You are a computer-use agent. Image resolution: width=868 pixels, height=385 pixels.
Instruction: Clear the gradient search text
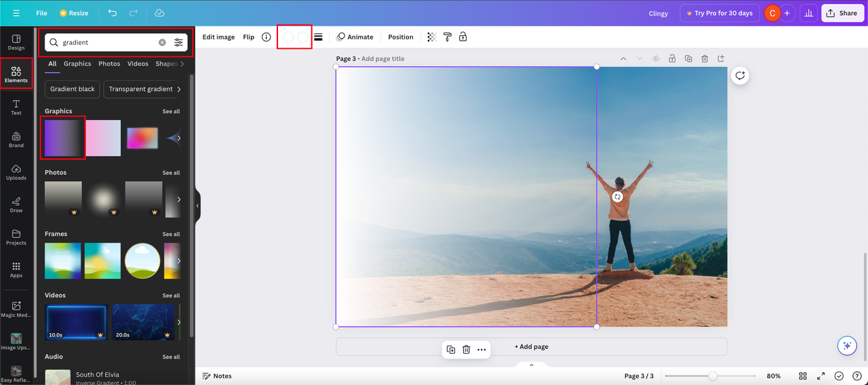[162, 42]
